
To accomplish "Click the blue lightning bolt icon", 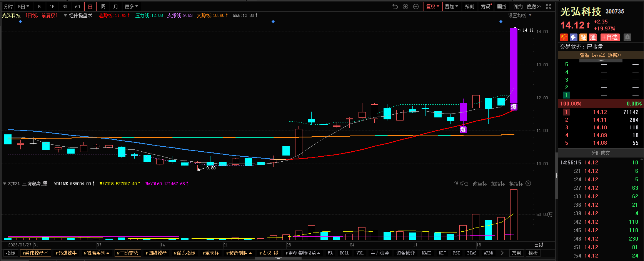I will tap(574, 37).
